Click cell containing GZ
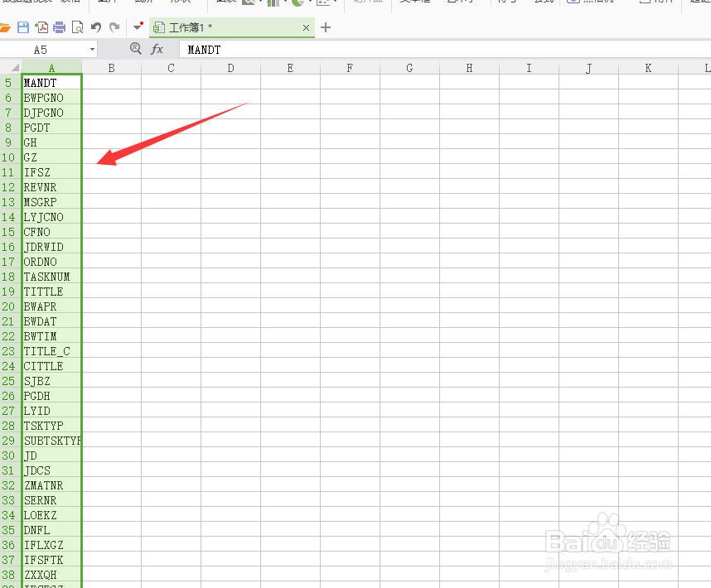Screen dimensions: 711x588 [x=51, y=157]
